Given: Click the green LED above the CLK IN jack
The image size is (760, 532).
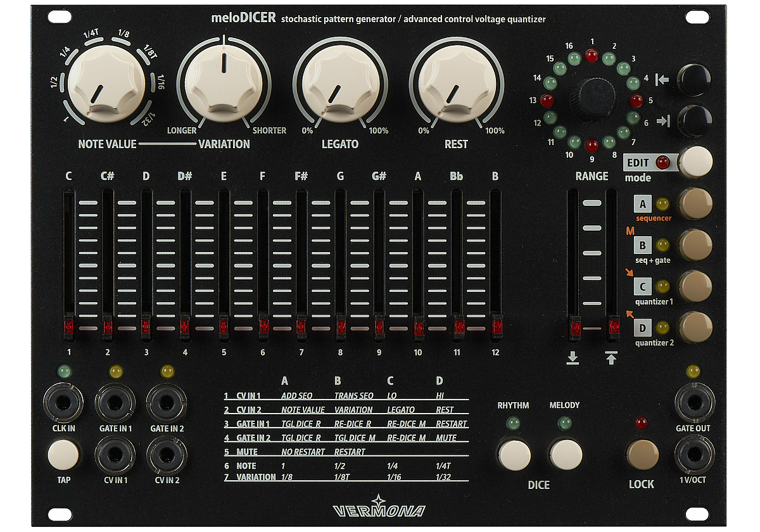Looking at the screenshot, I should (63, 371).
